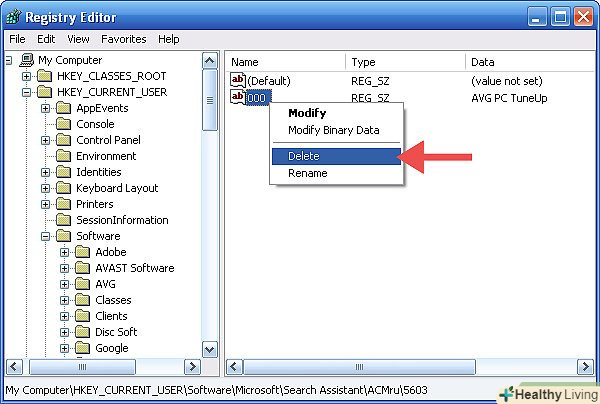
Task: Expand the Classes node
Action: 64,301
